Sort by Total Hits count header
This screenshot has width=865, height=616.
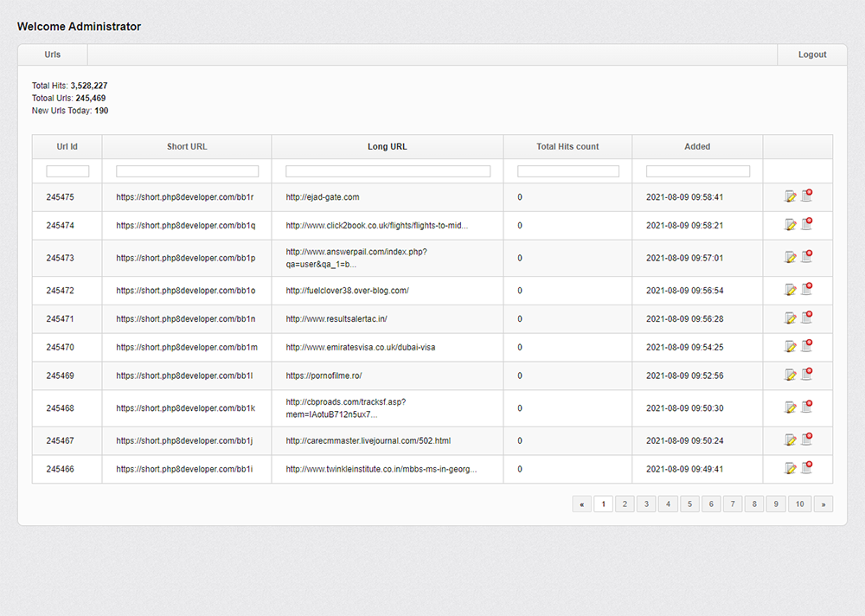[567, 147]
